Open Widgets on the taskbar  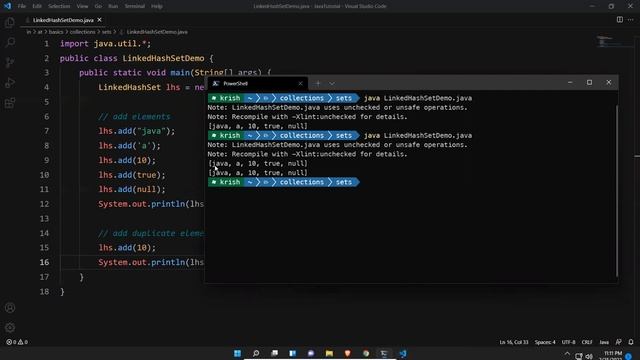[293, 353]
